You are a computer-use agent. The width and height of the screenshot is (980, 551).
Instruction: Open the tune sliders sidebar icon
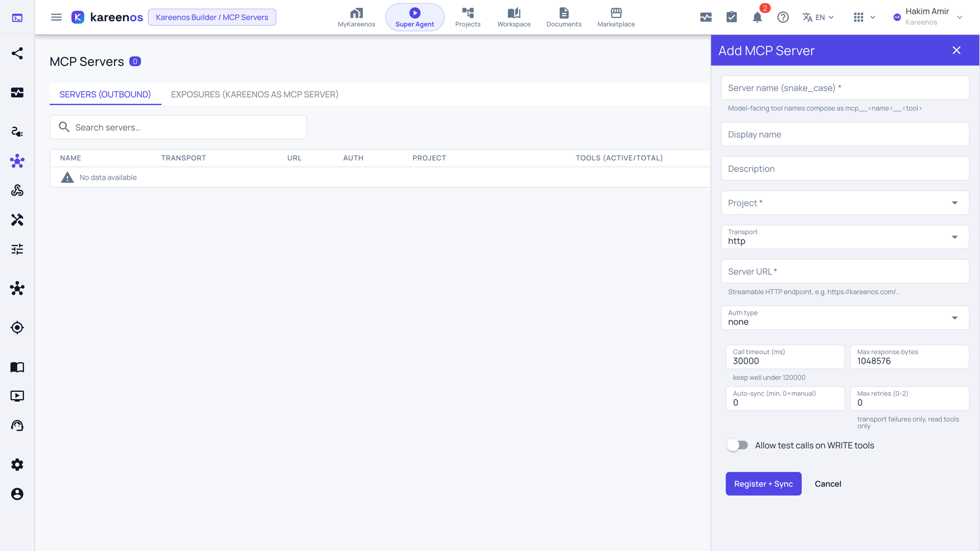[17, 249]
